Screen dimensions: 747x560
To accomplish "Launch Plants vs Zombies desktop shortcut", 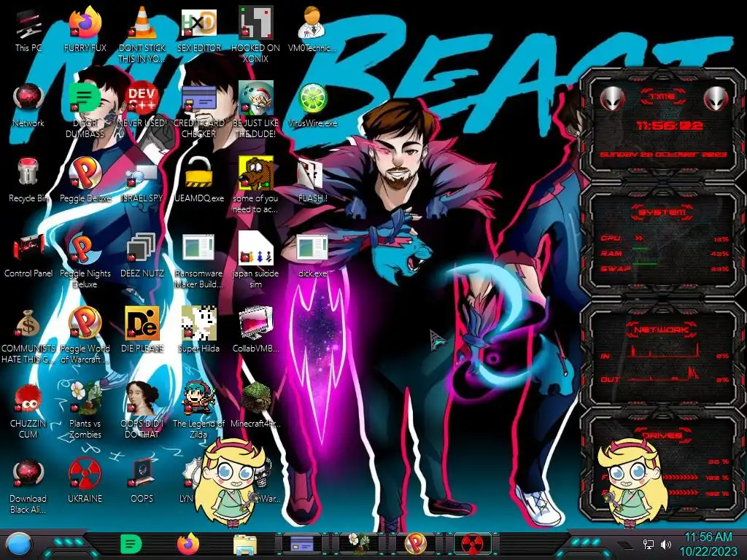I will click(85, 398).
